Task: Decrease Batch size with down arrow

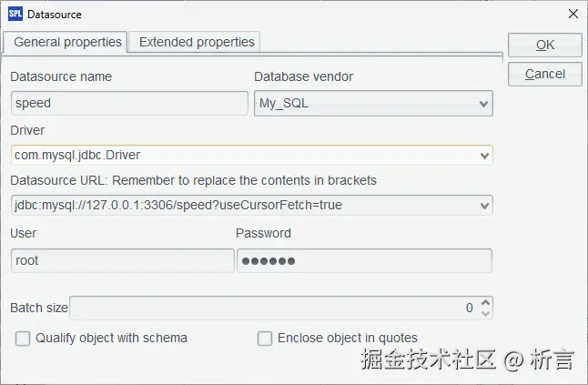Action: (x=486, y=313)
